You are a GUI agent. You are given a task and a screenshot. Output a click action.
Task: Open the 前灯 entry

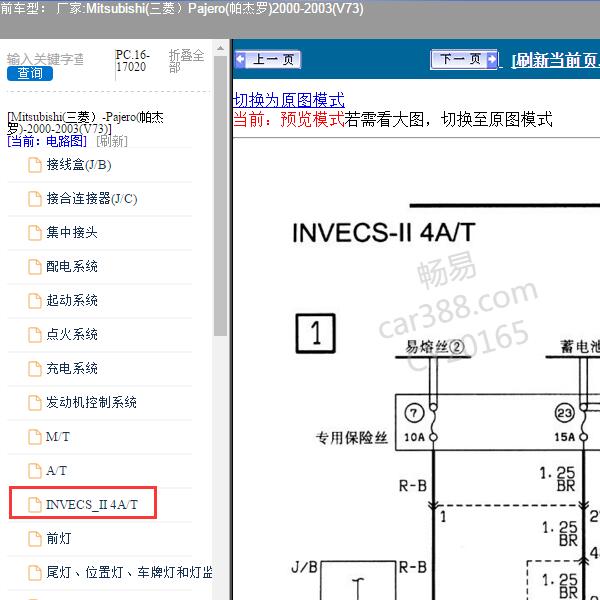point(59,538)
